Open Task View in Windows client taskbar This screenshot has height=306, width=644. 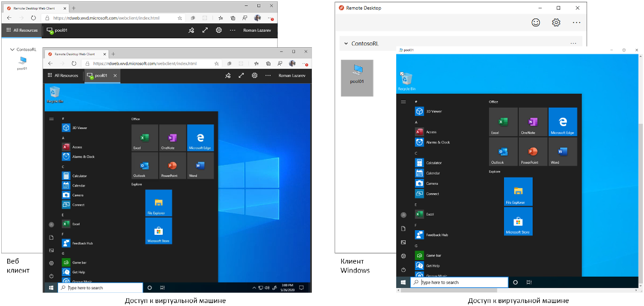click(529, 282)
